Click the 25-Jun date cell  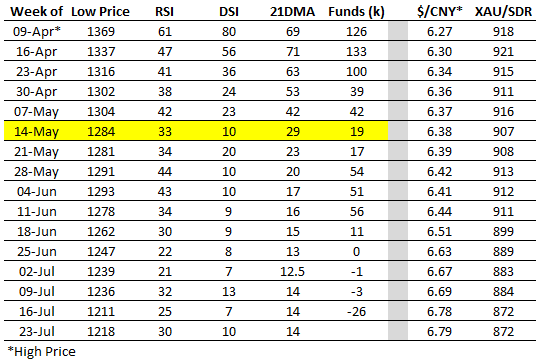pos(36,251)
